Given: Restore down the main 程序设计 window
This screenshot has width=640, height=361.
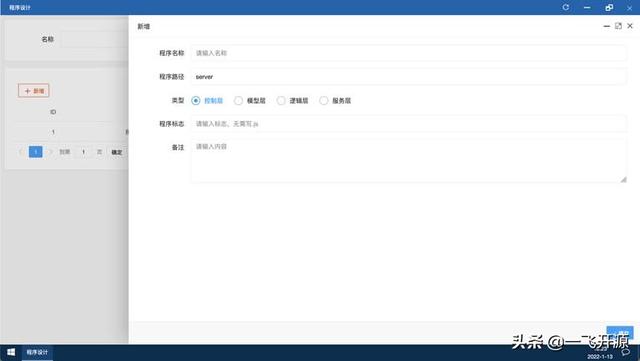Looking at the screenshot, I should pos(609,7).
